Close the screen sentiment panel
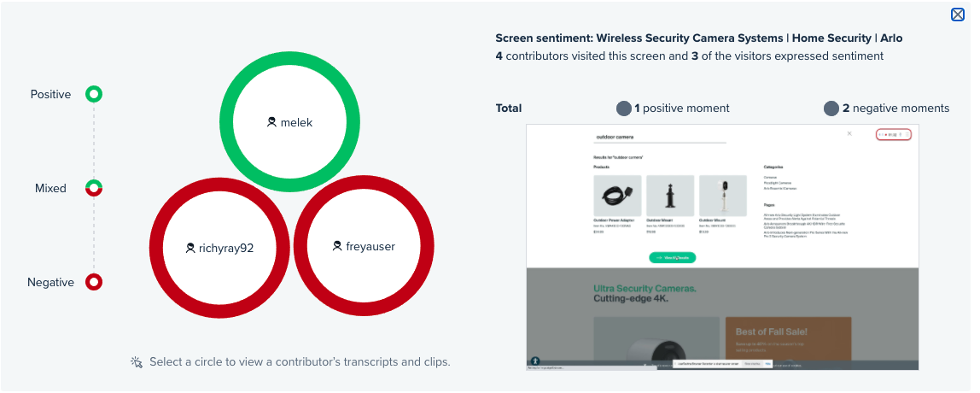980x393 pixels. coord(958,15)
